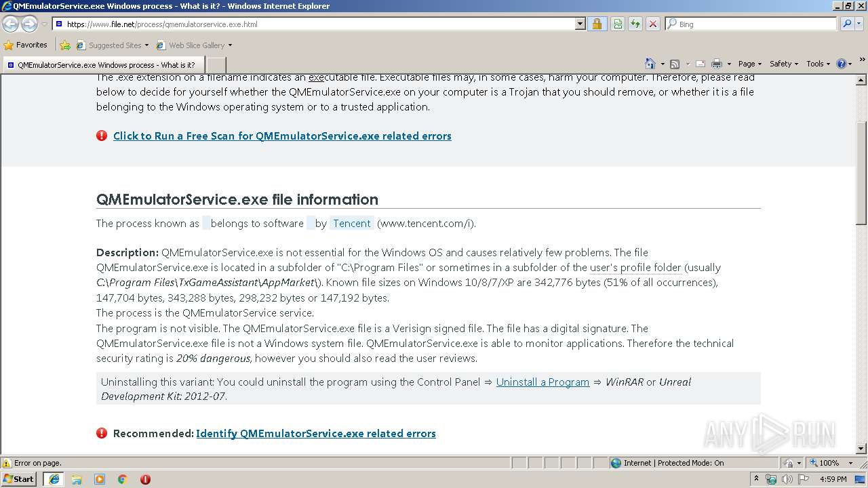Expand the Home button dropdown arrow

coord(663,64)
